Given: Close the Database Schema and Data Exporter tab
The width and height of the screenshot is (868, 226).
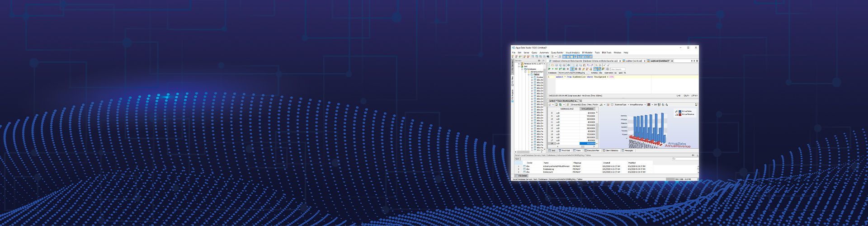Looking at the screenshot, I should pos(620,61).
